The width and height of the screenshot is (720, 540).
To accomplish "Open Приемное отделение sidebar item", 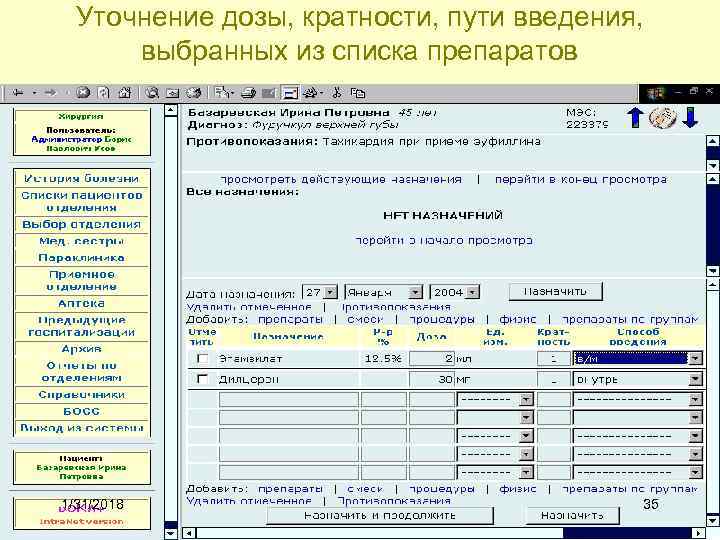I will 82,280.
